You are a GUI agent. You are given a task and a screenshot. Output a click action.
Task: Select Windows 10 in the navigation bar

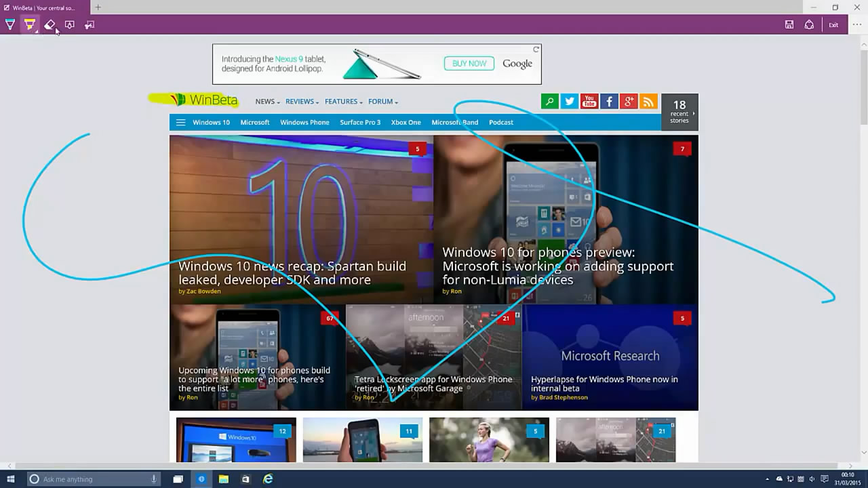pos(211,122)
